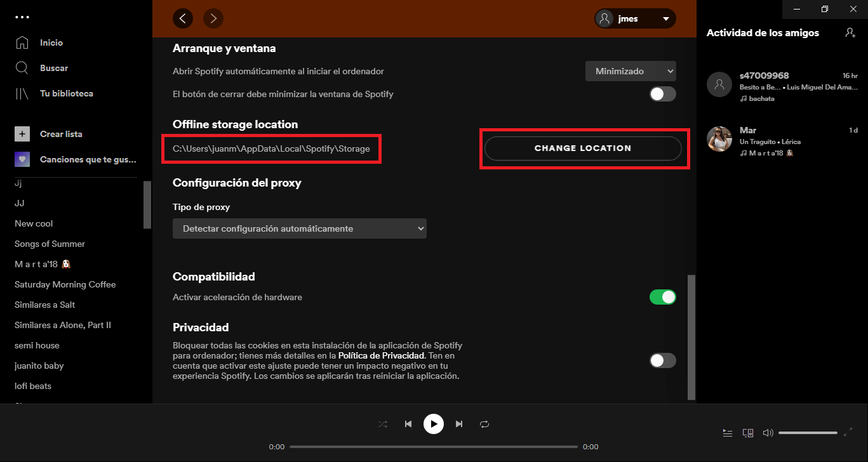The image size is (868, 462).
Task: Open connect to a device icon
Action: (748, 433)
